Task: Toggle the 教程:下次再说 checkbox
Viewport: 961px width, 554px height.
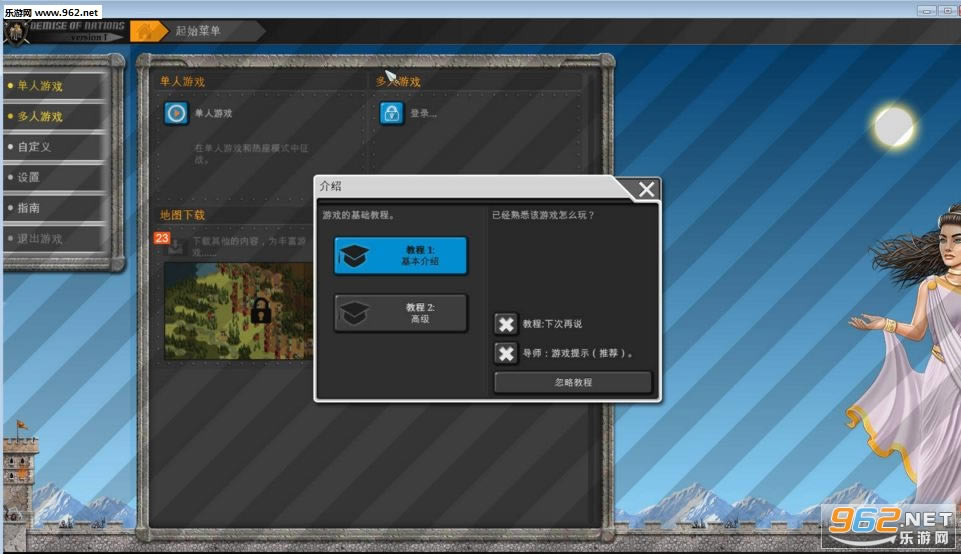Action: [x=507, y=324]
